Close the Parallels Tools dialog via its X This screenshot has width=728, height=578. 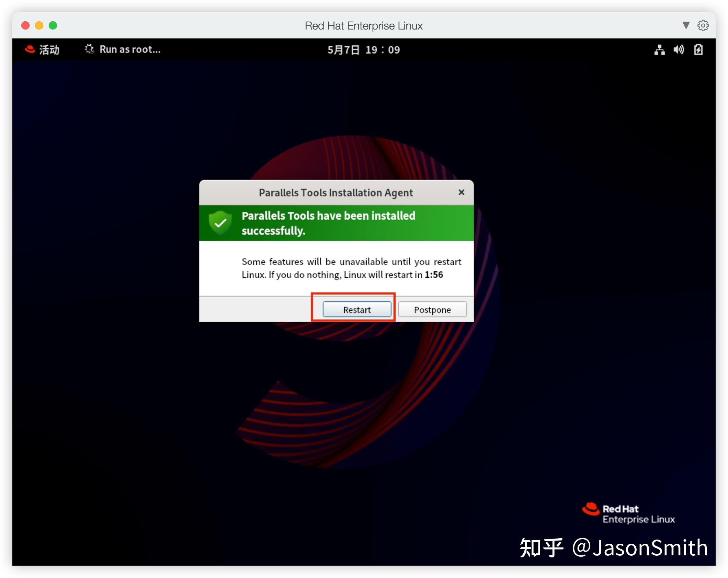[x=462, y=193]
